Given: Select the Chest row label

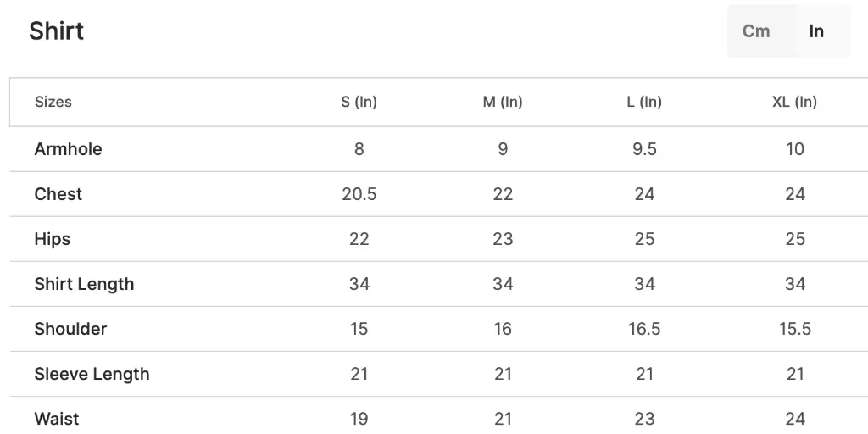Looking at the screenshot, I should (58, 194).
